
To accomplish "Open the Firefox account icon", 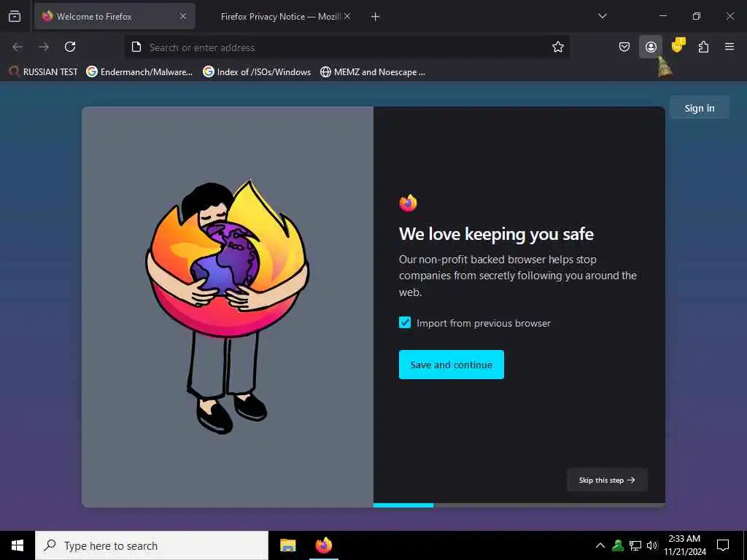I will 651,47.
